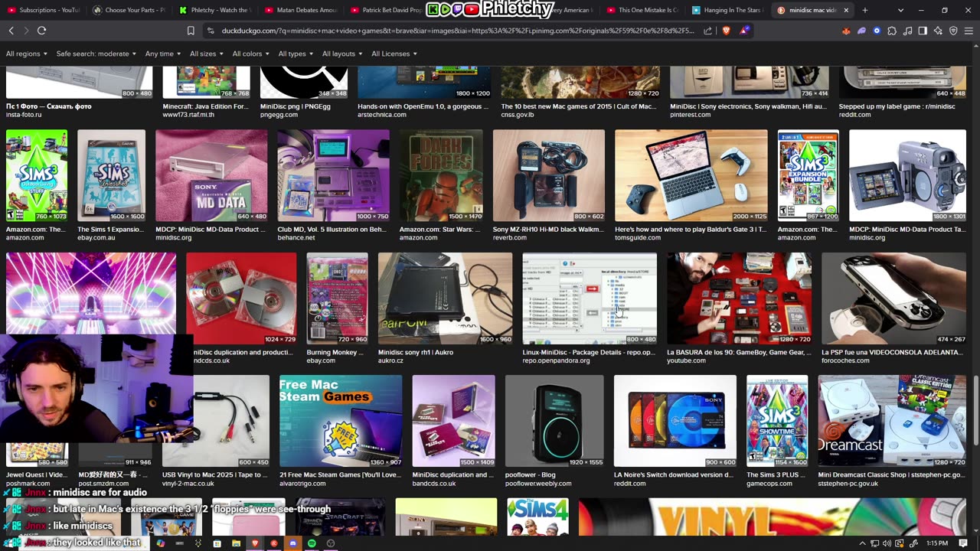Screen dimensions: 980x551
Task: Open Here's how to play Baldur's Gate 3 link
Action: 691,230
